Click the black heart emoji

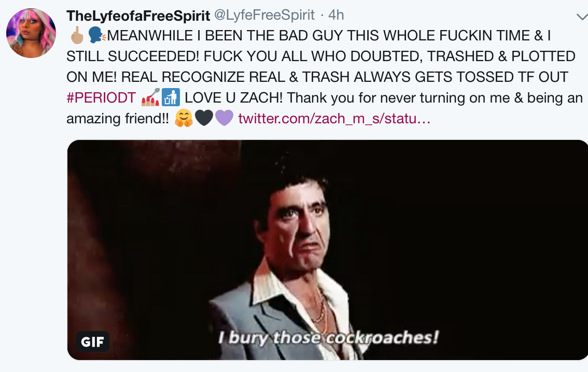pos(204,118)
